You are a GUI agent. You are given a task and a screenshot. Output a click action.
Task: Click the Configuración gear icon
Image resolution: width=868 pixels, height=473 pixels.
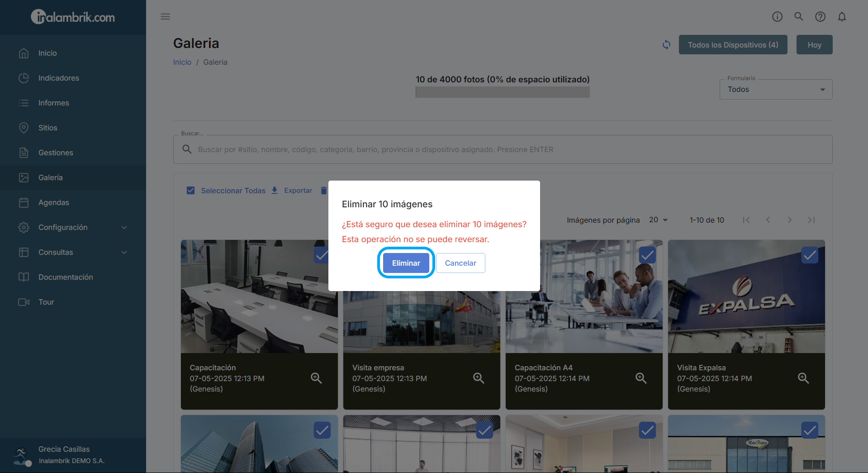pyautogui.click(x=24, y=227)
